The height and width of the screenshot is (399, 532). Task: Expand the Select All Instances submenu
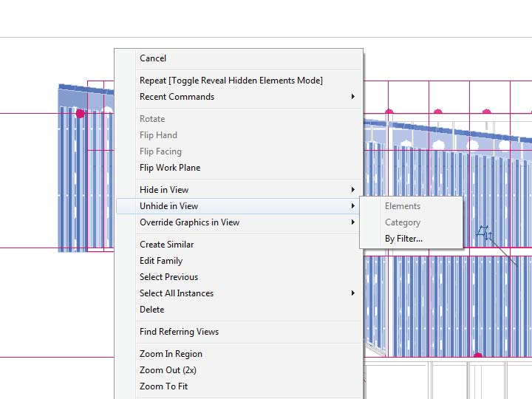177,293
